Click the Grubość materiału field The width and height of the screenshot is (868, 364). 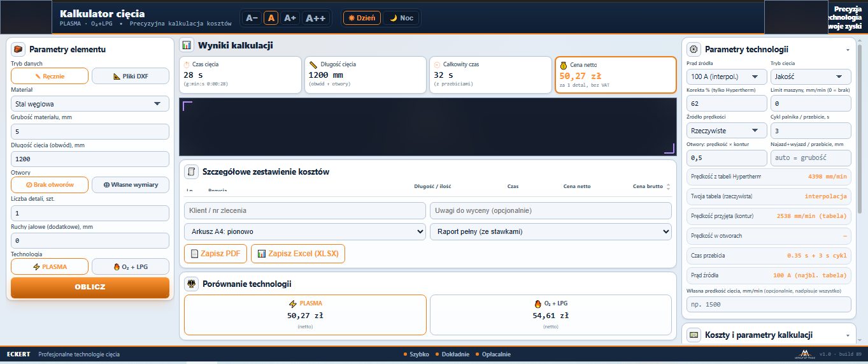pos(90,131)
